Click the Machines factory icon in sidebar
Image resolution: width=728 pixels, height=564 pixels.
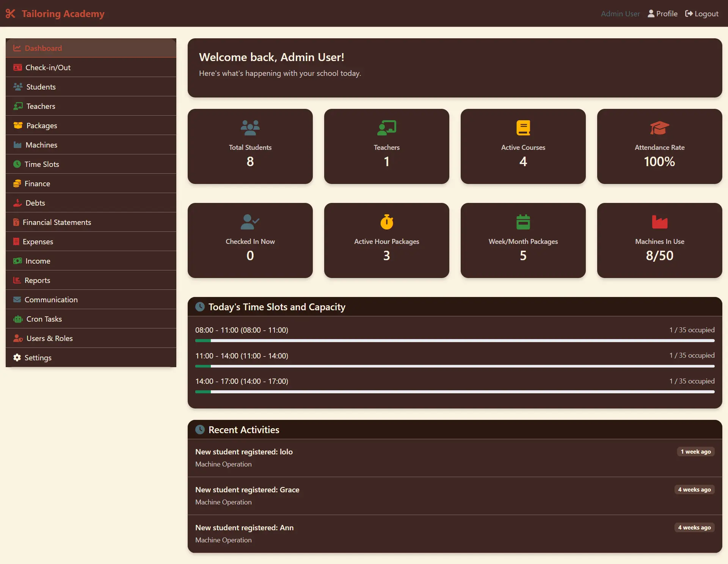point(17,145)
